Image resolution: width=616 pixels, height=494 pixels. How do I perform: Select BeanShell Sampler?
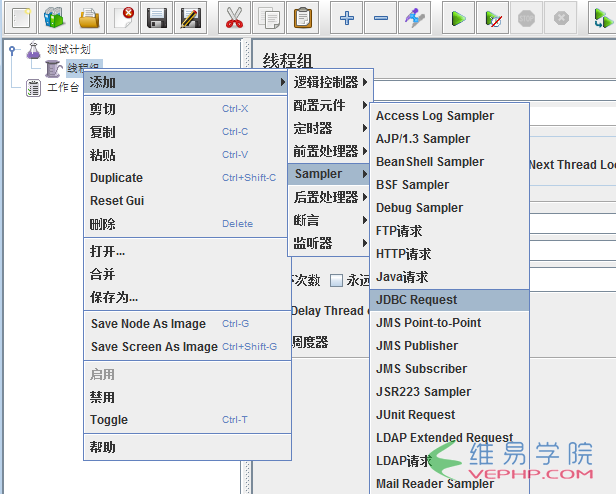(x=449, y=162)
